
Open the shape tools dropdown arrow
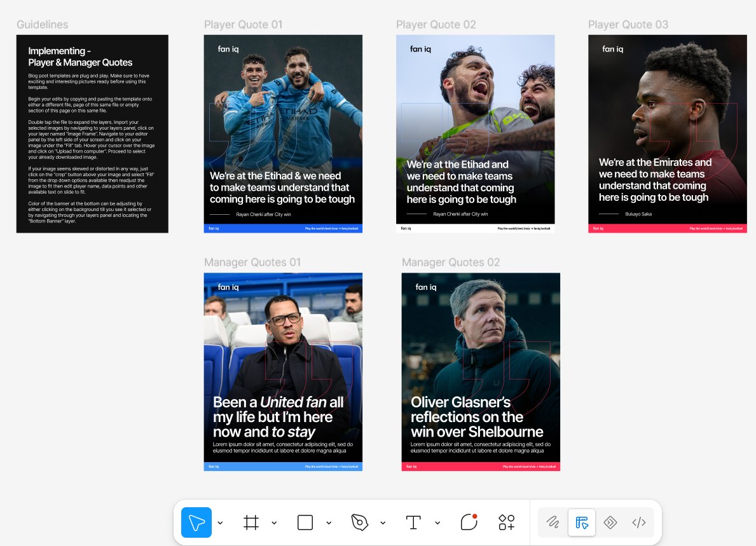(329, 523)
